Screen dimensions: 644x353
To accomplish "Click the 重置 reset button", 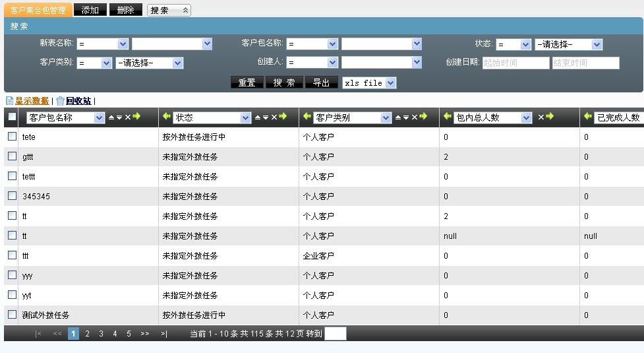I will tap(247, 82).
